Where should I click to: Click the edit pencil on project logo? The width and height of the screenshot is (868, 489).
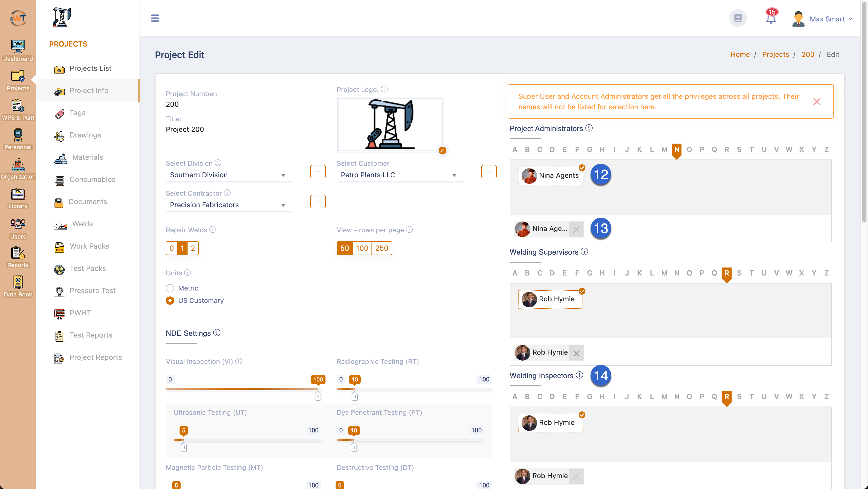pyautogui.click(x=442, y=151)
